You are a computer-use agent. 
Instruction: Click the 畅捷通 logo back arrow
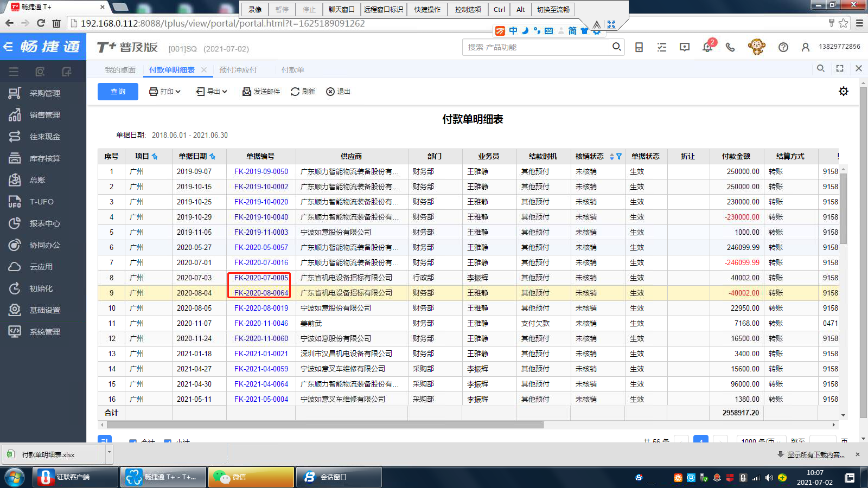tap(8, 47)
